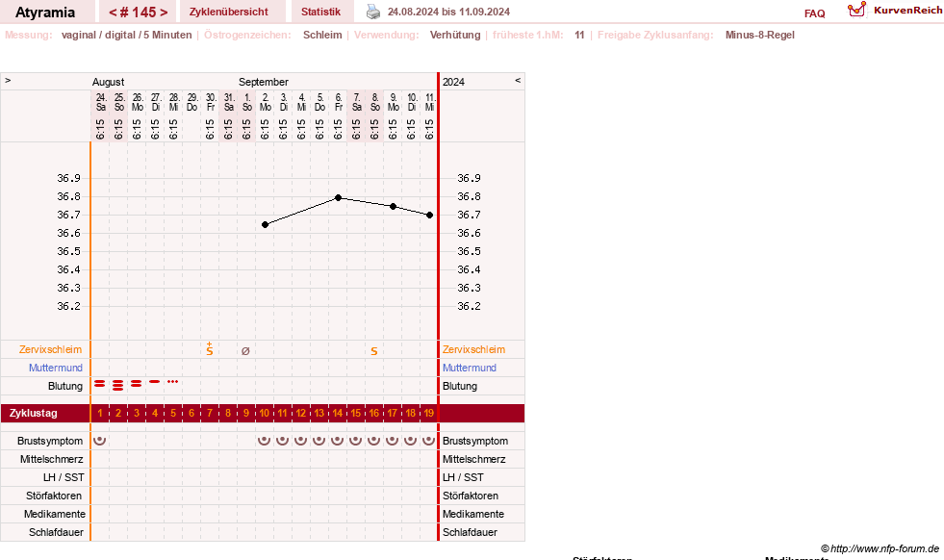Click the < arrow right of 2024
This screenshot has width=944, height=560.
coord(518,80)
